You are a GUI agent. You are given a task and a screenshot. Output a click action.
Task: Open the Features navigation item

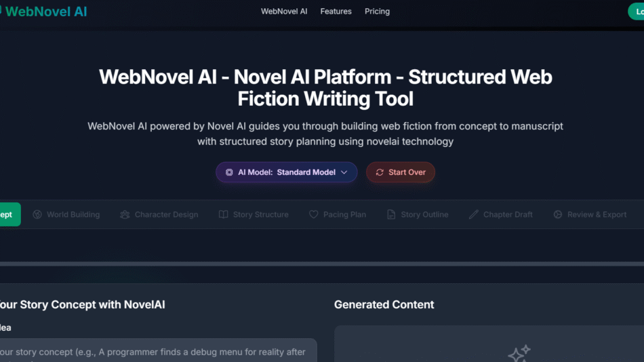coord(336,12)
